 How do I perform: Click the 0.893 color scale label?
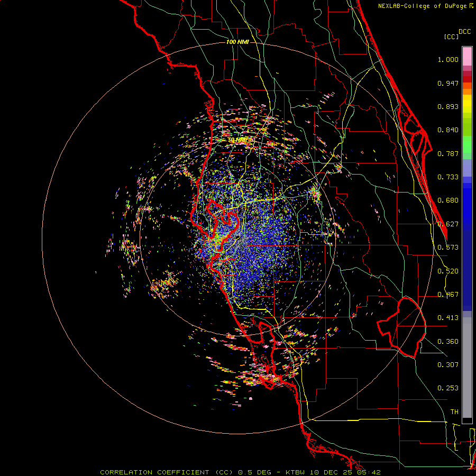[448, 106]
